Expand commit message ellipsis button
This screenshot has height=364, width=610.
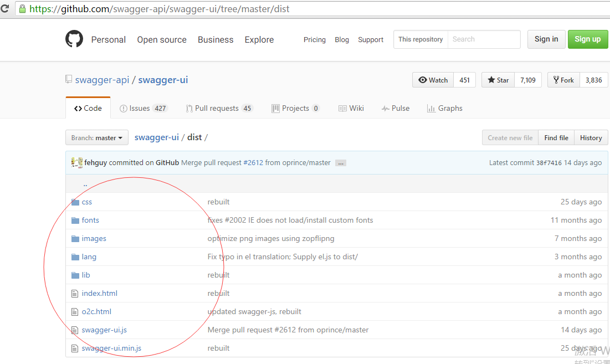point(340,163)
